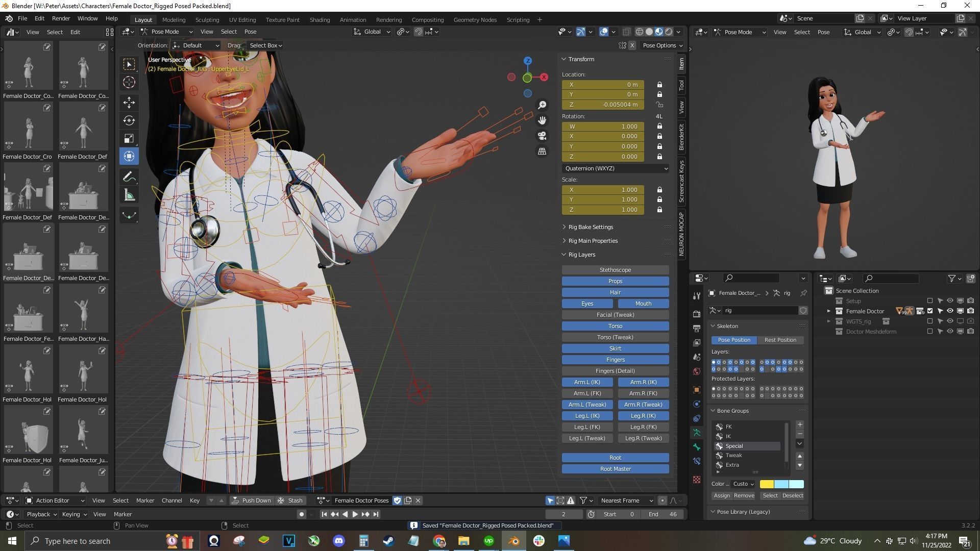
Task: Jump to the start frame of playback
Action: click(x=324, y=514)
